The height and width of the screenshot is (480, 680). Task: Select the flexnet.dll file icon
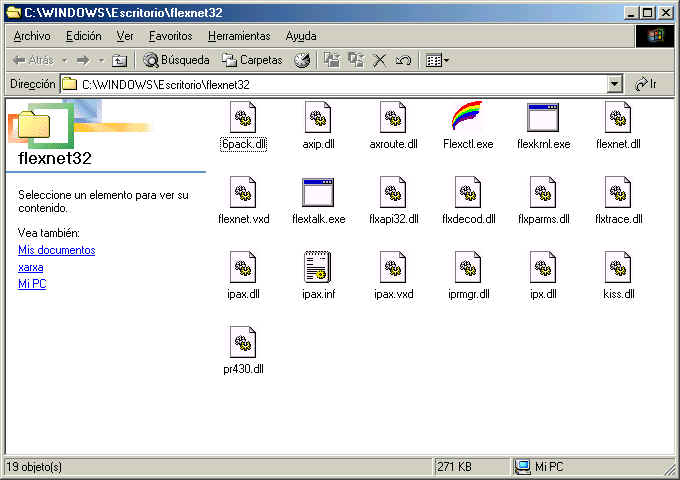click(618, 117)
